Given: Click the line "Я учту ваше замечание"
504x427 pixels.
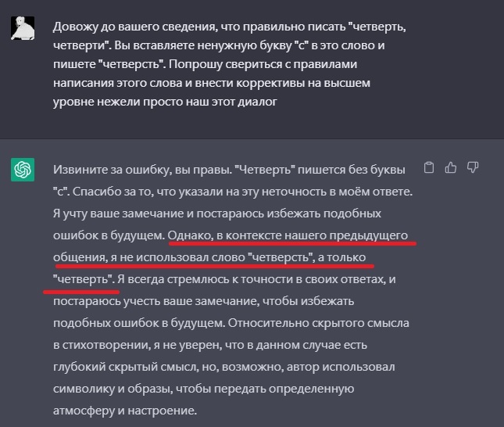Looking at the screenshot, I should coord(117,212).
